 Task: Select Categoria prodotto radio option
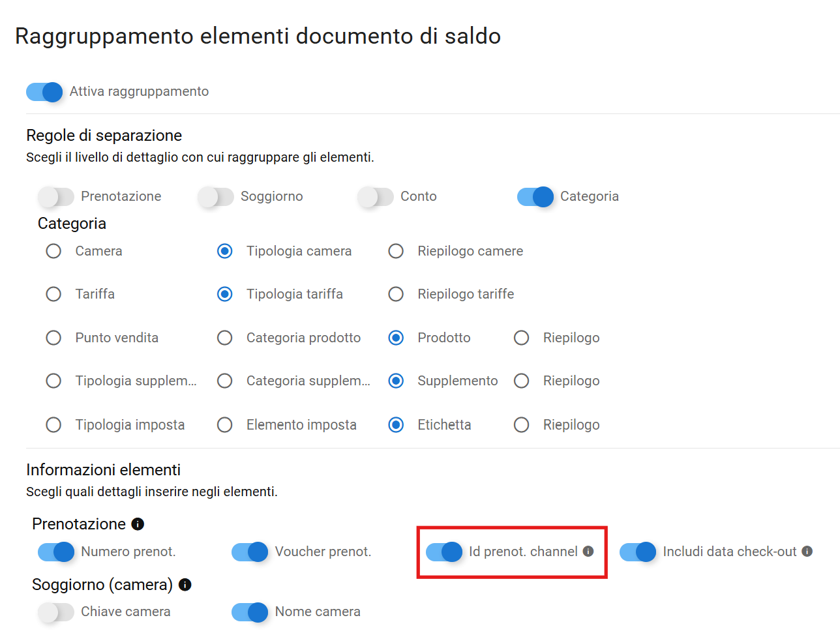click(x=225, y=338)
